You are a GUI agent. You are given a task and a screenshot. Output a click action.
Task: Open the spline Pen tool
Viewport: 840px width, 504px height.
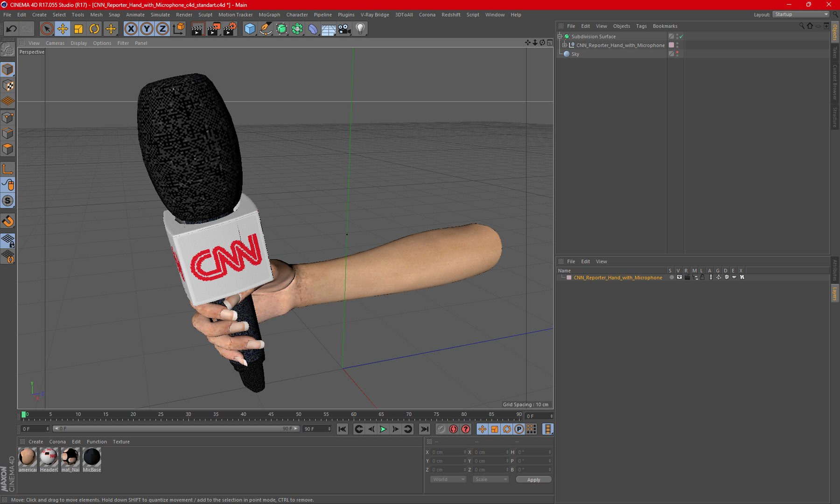(x=266, y=29)
